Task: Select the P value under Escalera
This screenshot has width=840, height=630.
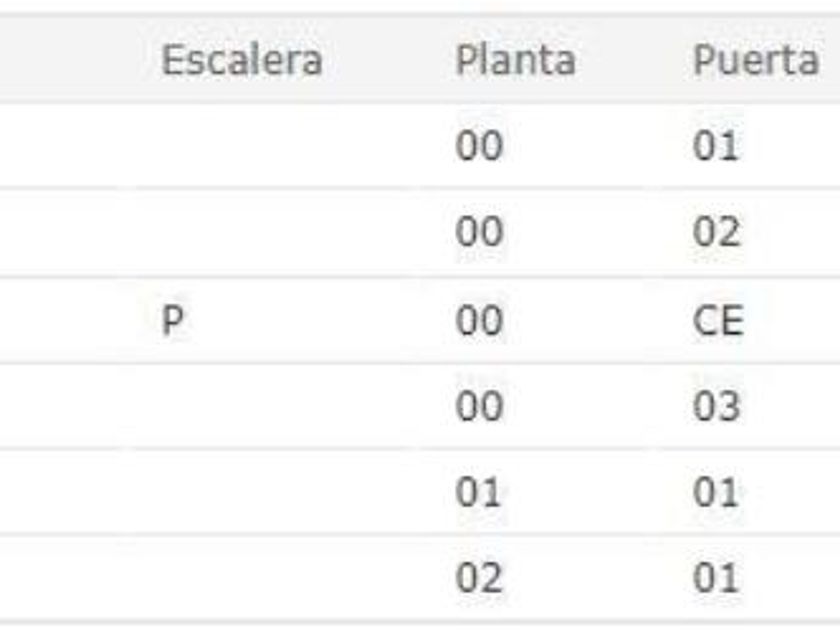Action: [171, 321]
